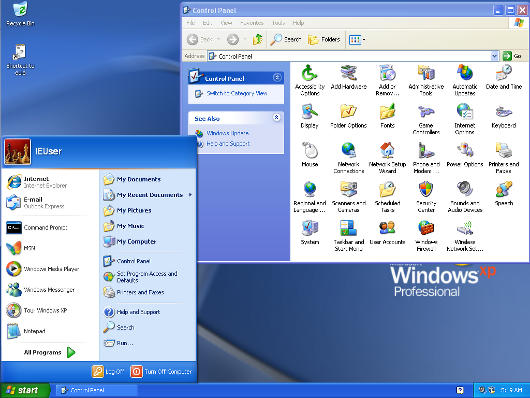Open Wireless Network Setup icon
The image size is (530, 398).
tap(465, 235)
